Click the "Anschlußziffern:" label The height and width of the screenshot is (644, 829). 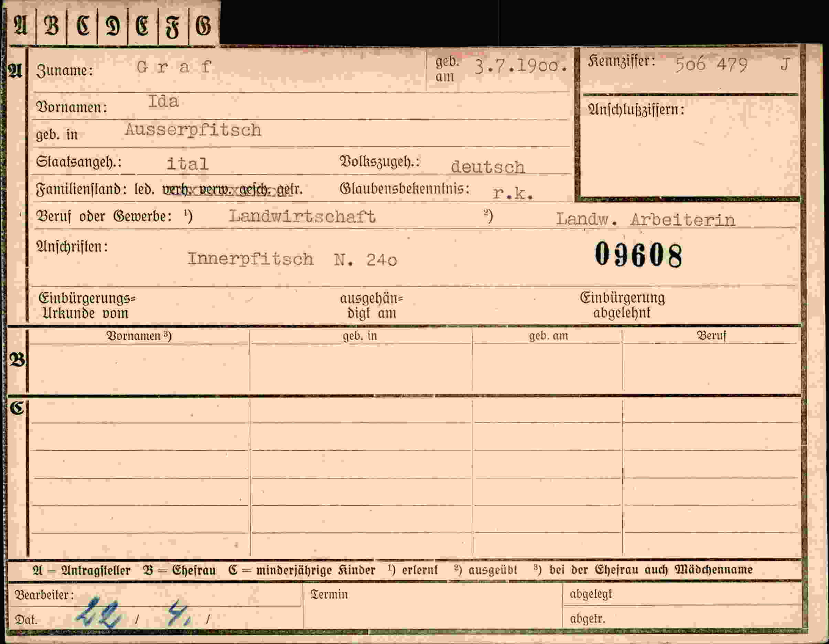click(636, 110)
